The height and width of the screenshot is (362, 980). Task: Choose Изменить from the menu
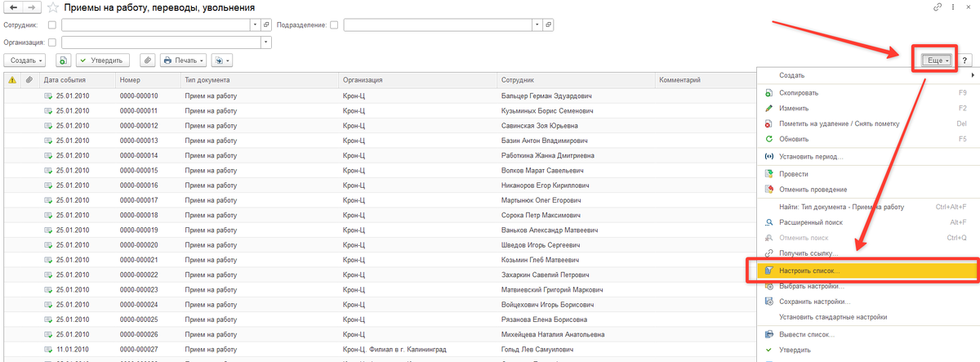point(868,108)
